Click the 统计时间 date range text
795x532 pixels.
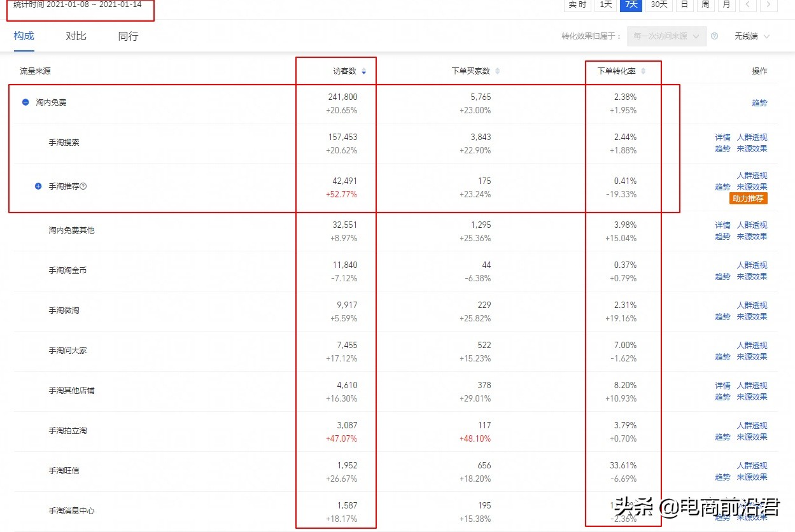78,4
